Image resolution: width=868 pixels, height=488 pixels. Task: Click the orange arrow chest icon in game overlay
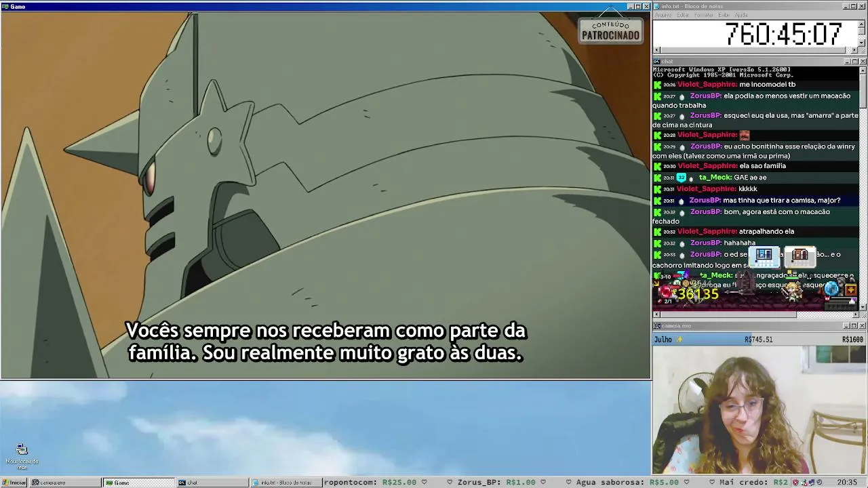tap(851, 290)
